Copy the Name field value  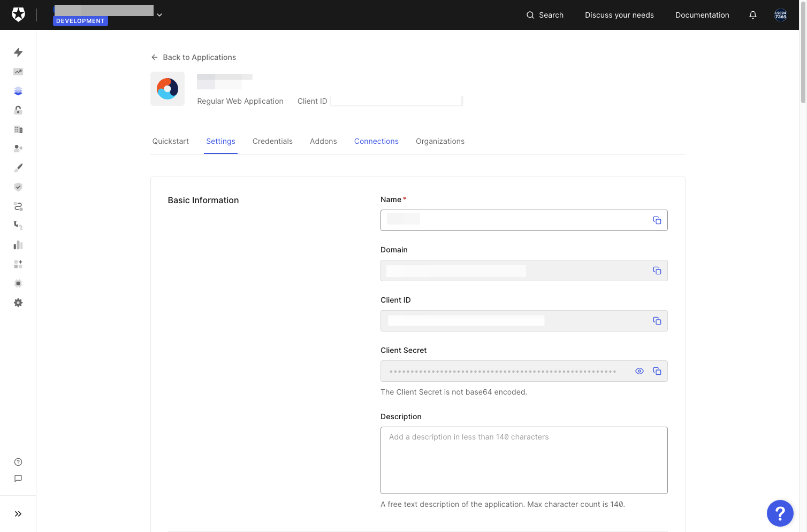click(x=657, y=220)
